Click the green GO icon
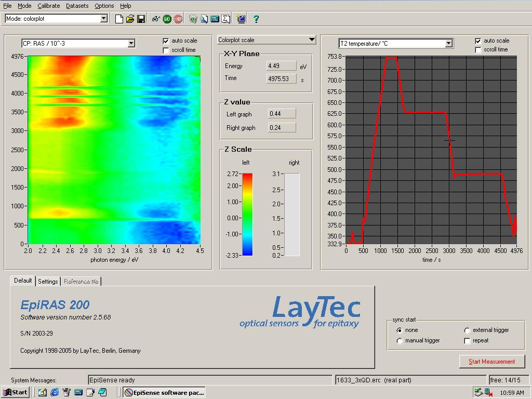The width and height of the screenshot is (532, 399). (167, 19)
